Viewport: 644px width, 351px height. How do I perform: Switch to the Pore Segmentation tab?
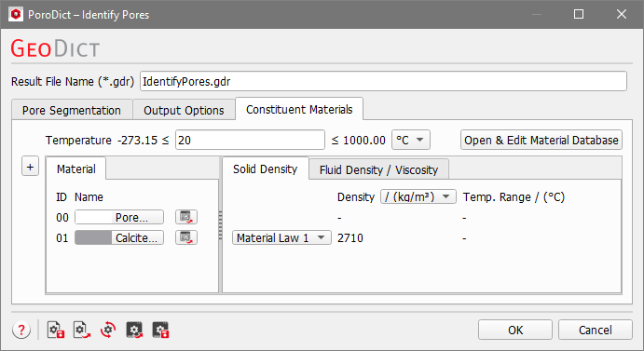pyautogui.click(x=72, y=110)
